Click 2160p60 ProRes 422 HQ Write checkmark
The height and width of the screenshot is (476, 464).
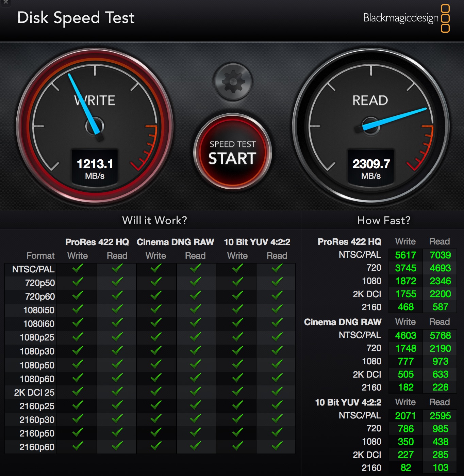coord(78,446)
